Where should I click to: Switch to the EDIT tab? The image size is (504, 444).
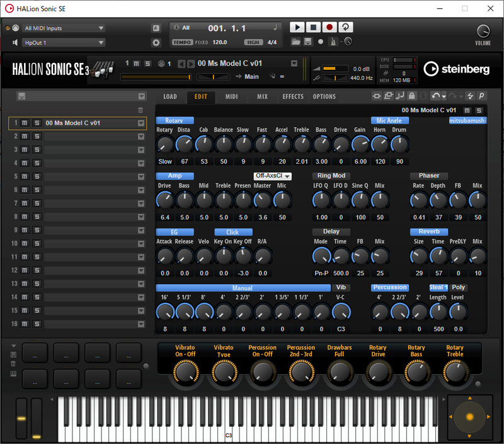coord(200,97)
